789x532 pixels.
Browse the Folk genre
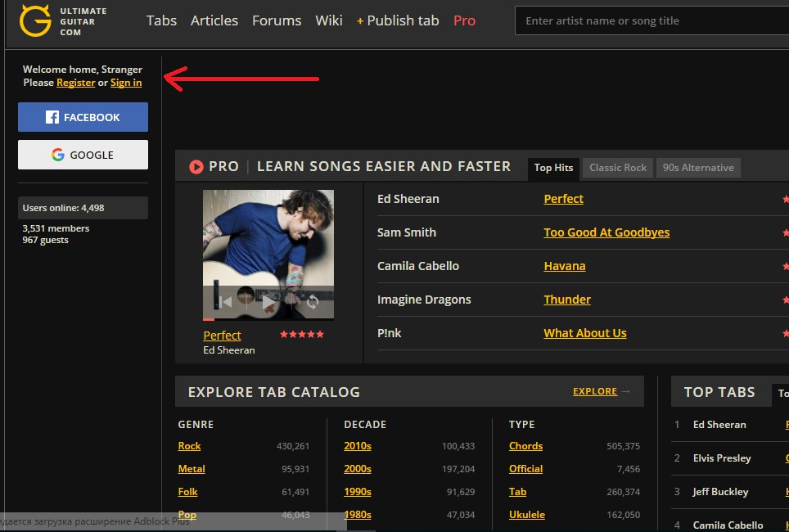(x=187, y=492)
